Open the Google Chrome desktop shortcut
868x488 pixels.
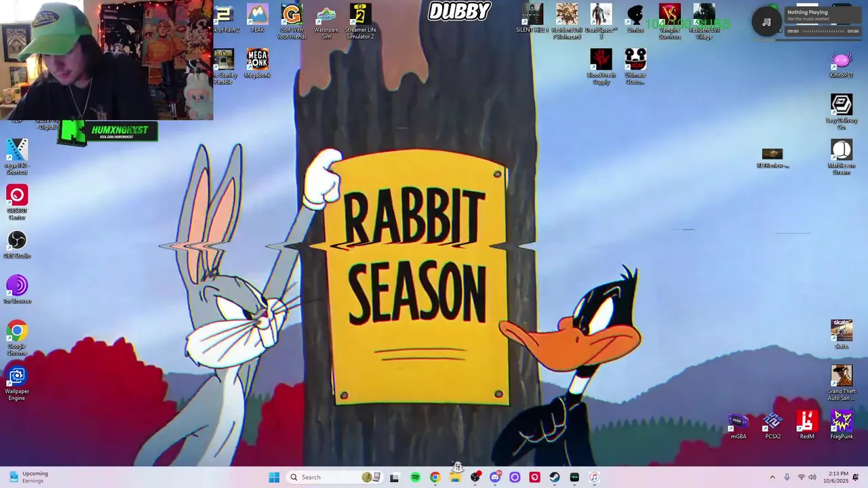pos(17,338)
